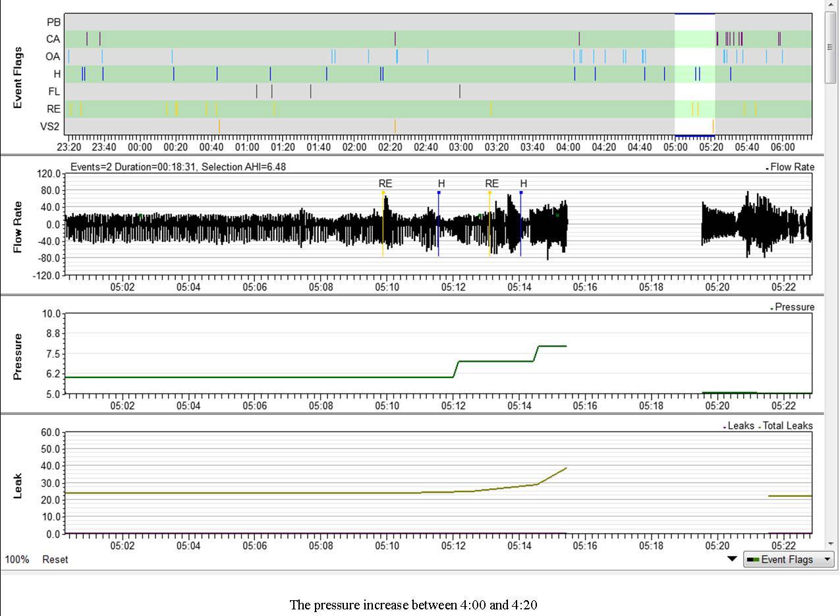Click the highlighted selection in Event Flags
The height and width of the screenshot is (616, 840).
pyautogui.click(x=694, y=74)
